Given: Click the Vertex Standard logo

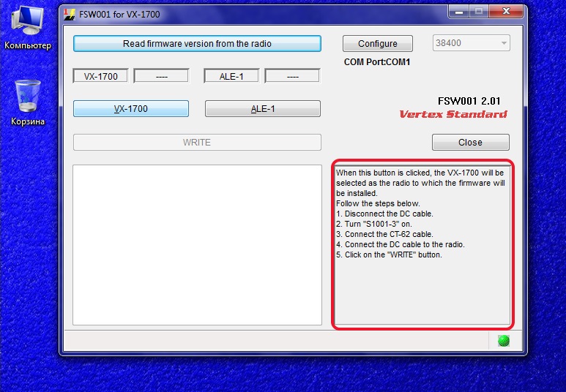Looking at the screenshot, I should (453, 114).
